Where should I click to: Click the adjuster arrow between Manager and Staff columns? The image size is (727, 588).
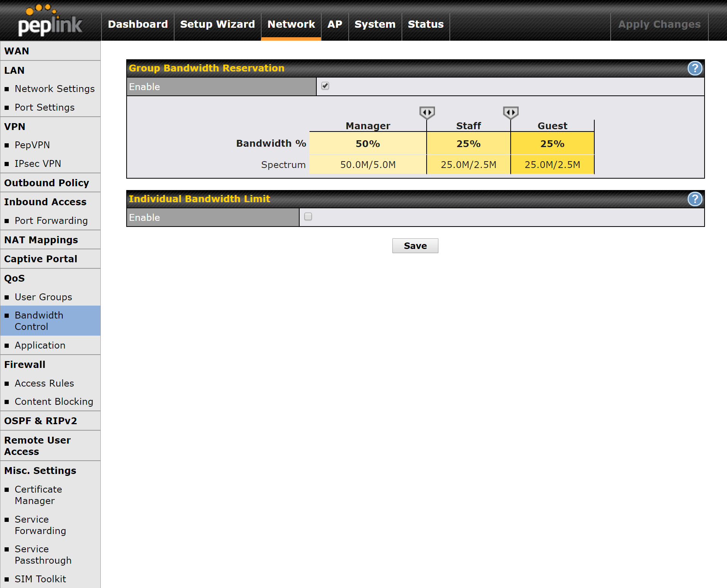click(x=427, y=112)
